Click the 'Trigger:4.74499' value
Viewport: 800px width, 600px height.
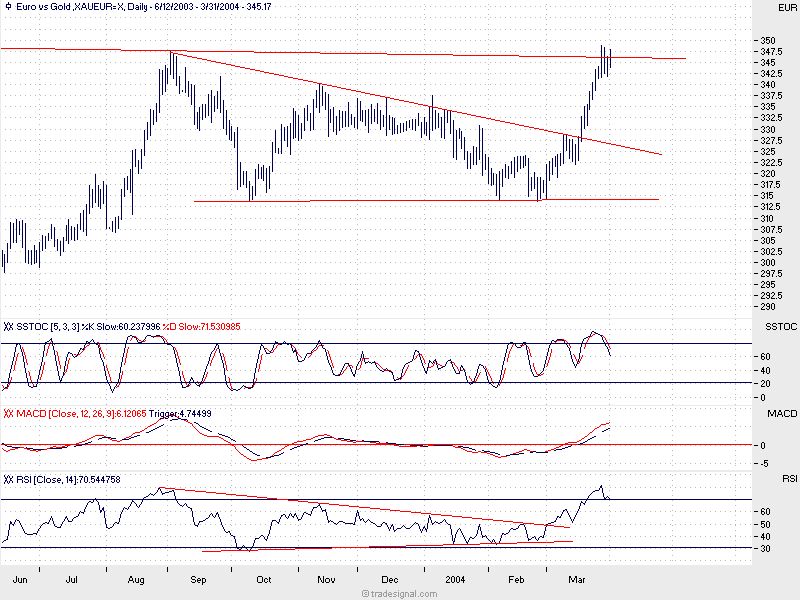180,413
